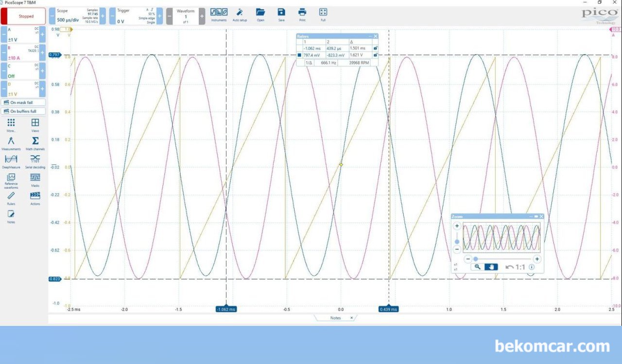The width and height of the screenshot is (622, 364).
Task: Click horizontal zoom minus in Zoom panel
Action: tap(468, 259)
